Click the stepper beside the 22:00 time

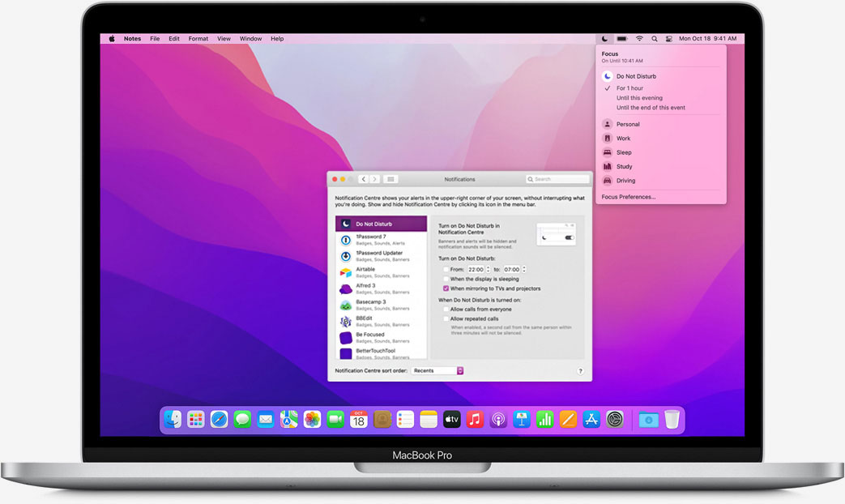(x=488, y=269)
